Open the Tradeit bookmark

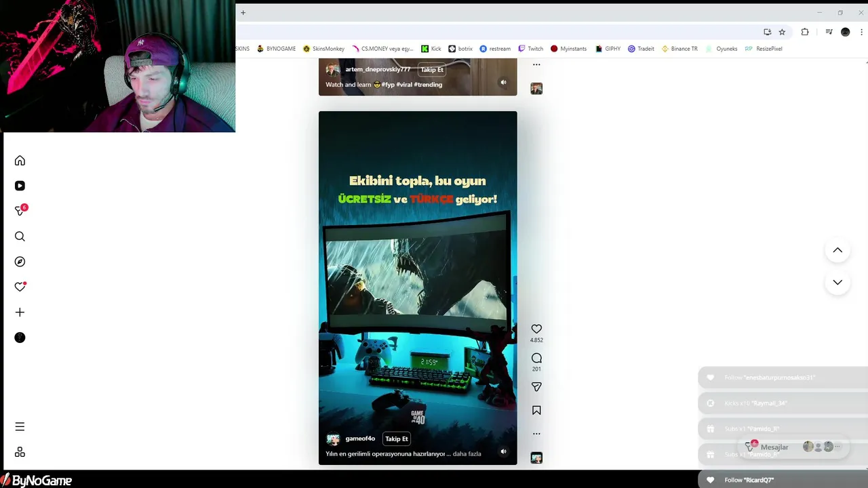click(641, 49)
